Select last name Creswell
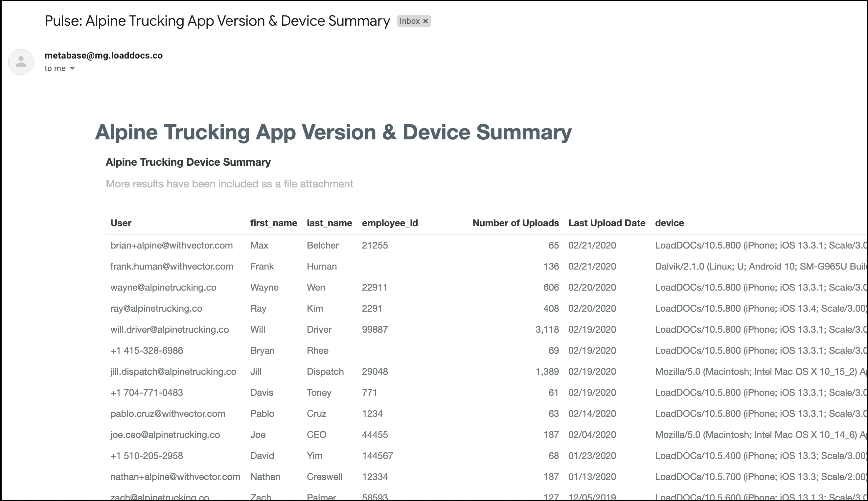 [324, 477]
